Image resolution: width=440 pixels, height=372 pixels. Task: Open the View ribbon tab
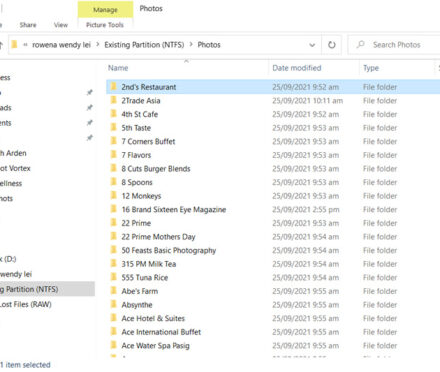pos(61,25)
